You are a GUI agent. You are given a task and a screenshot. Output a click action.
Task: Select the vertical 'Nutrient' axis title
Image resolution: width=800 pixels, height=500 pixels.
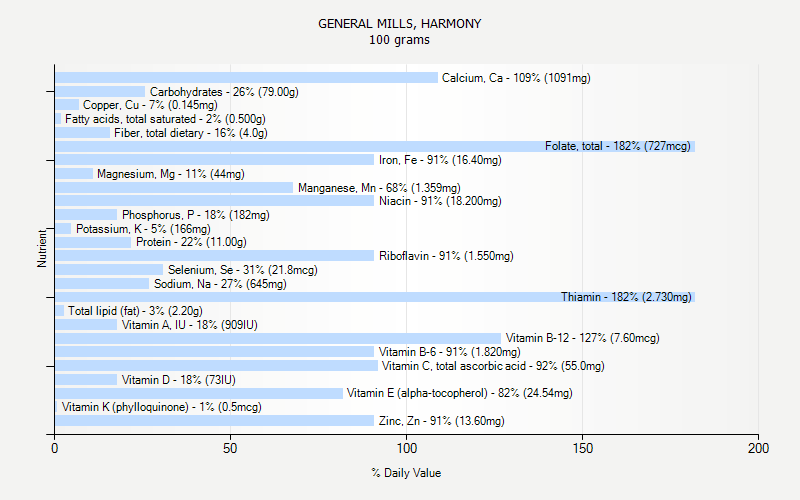coord(41,248)
